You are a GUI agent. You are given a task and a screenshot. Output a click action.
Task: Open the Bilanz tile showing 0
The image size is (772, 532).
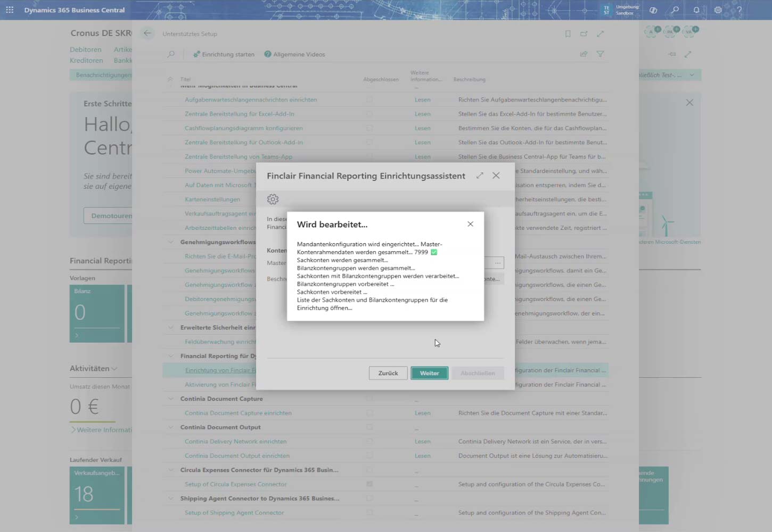coord(97,314)
